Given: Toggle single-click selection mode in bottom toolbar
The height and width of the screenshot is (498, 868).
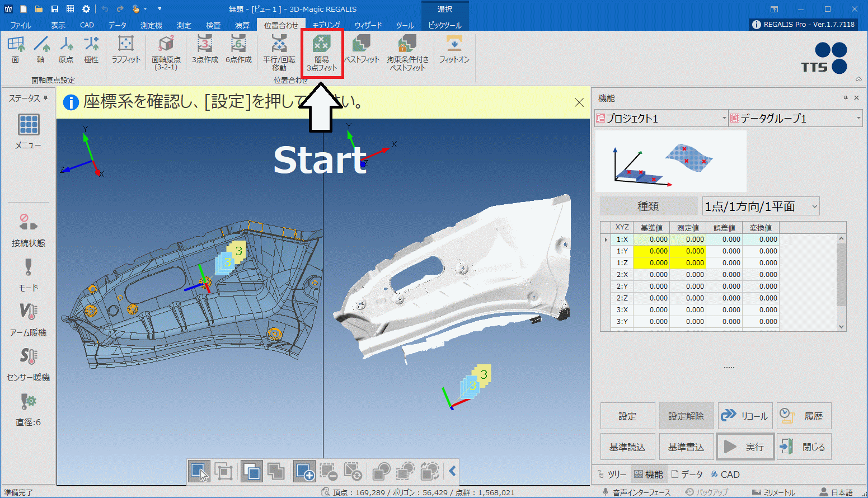Looking at the screenshot, I should click(x=199, y=472).
